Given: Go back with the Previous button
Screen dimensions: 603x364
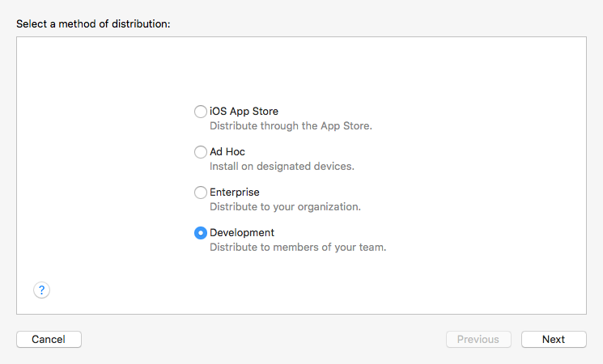Looking at the screenshot, I should (x=478, y=340).
